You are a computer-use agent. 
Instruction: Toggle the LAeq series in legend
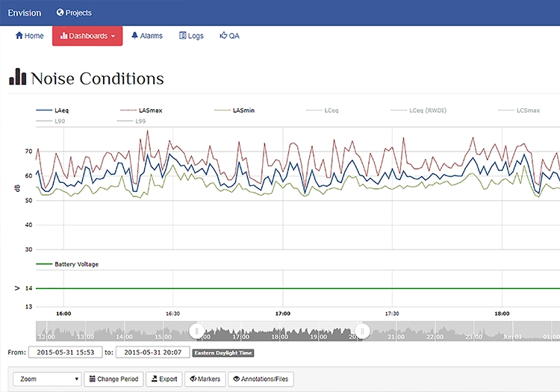click(52, 111)
